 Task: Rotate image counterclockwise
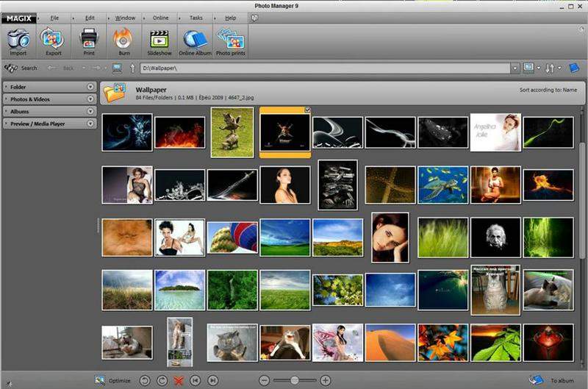(x=144, y=380)
